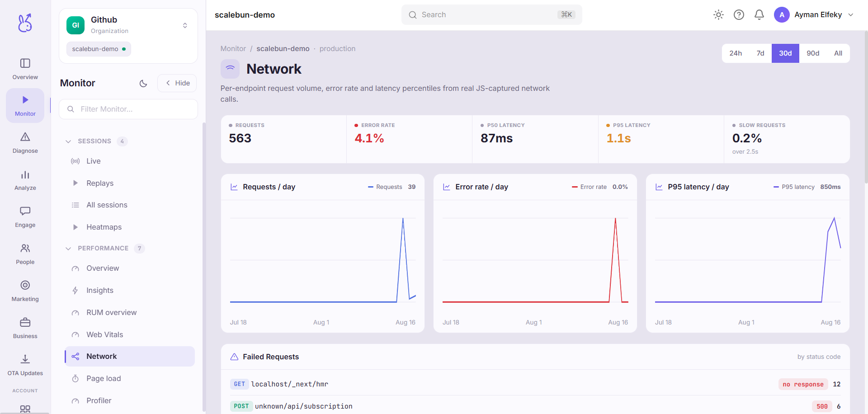
Task: Collapse the SESSIONS group
Action: coord(96,141)
